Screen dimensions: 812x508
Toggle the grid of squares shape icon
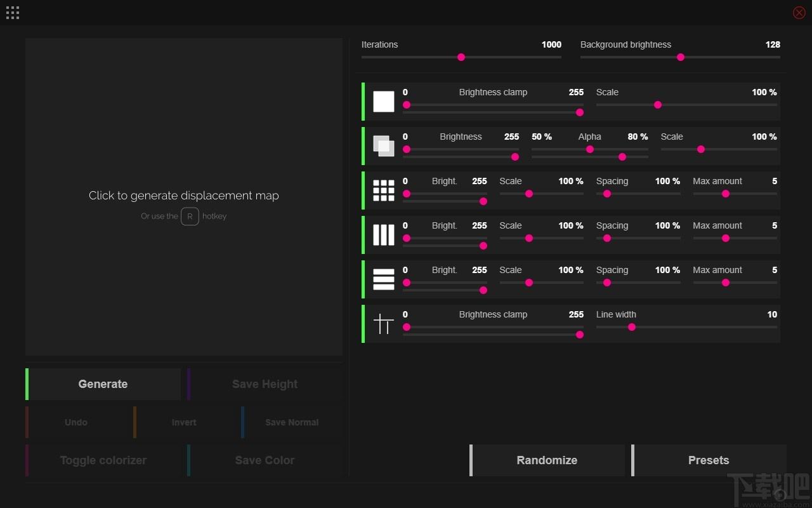384,190
